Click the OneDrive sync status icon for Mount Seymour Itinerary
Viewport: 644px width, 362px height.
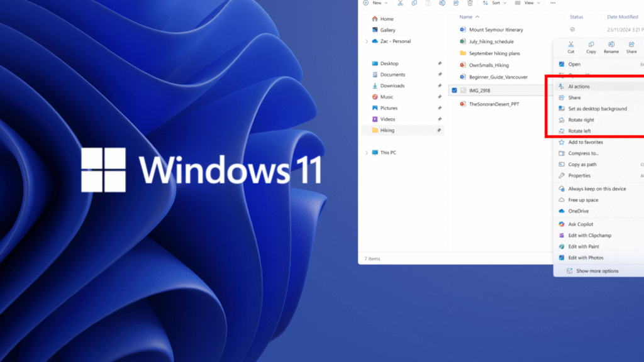click(x=572, y=30)
